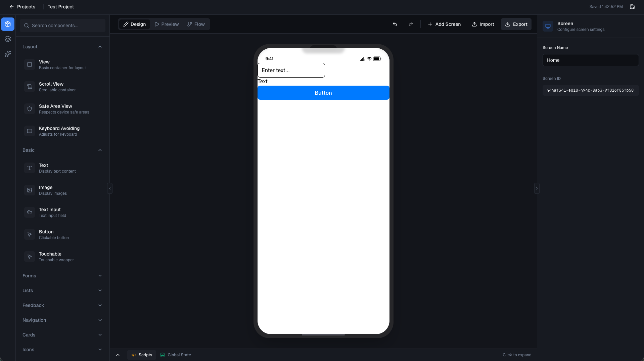Switch to the Preview tab
Image resolution: width=644 pixels, height=361 pixels.
coord(167,24)
